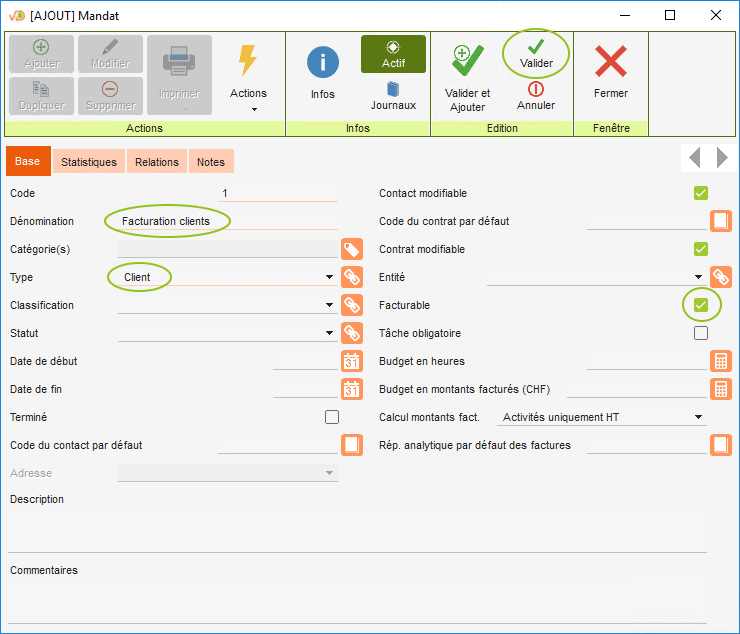Click the Annuler cancel icon
The height and width of the screenshot is (634, 740).
coord(536,90)
